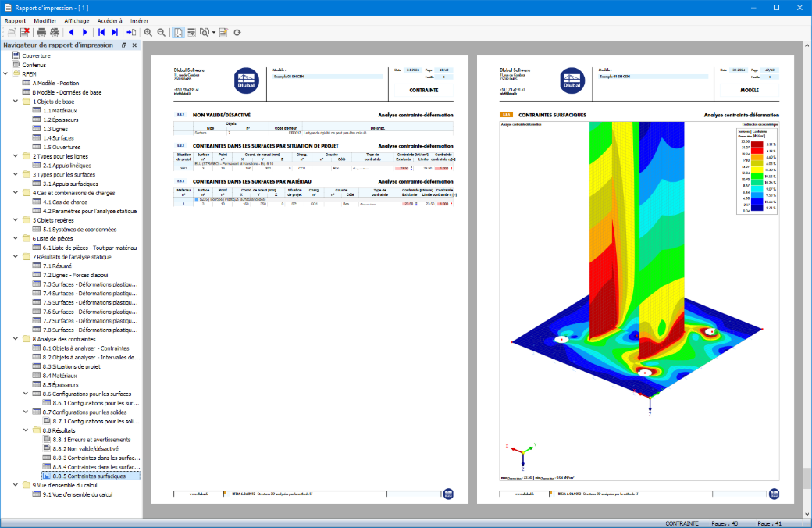Select 5.1 Systèmes de coordonnées item
This screenshot has width=812, height=528.
[80, 230]
